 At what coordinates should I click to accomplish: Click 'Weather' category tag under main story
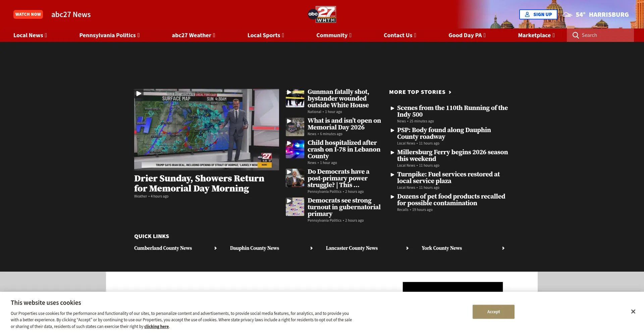[x=141, y=197]
